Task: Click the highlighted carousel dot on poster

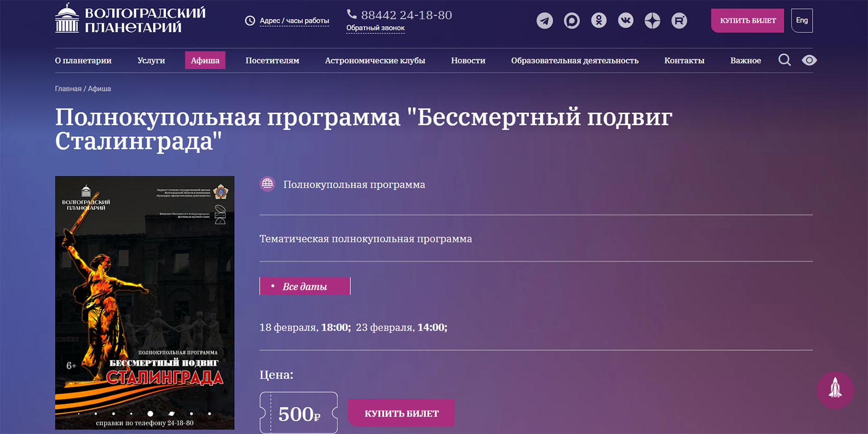Action: 150,414
